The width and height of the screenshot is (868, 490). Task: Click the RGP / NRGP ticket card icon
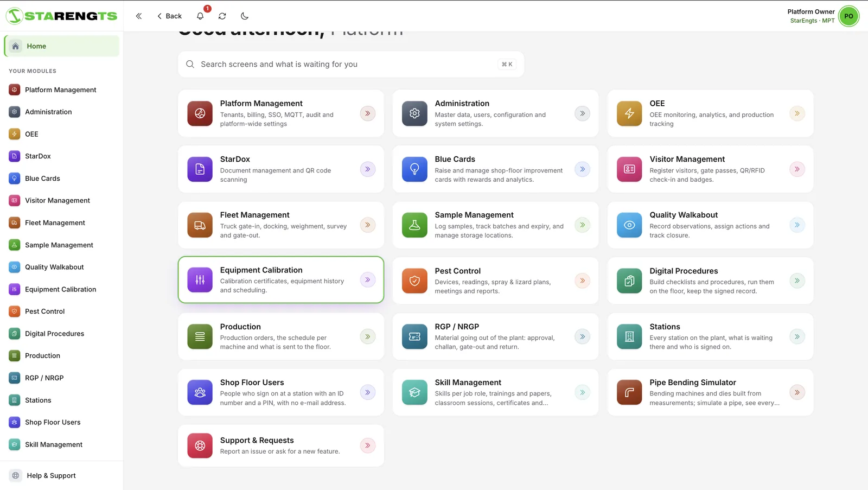coord(414,337)
